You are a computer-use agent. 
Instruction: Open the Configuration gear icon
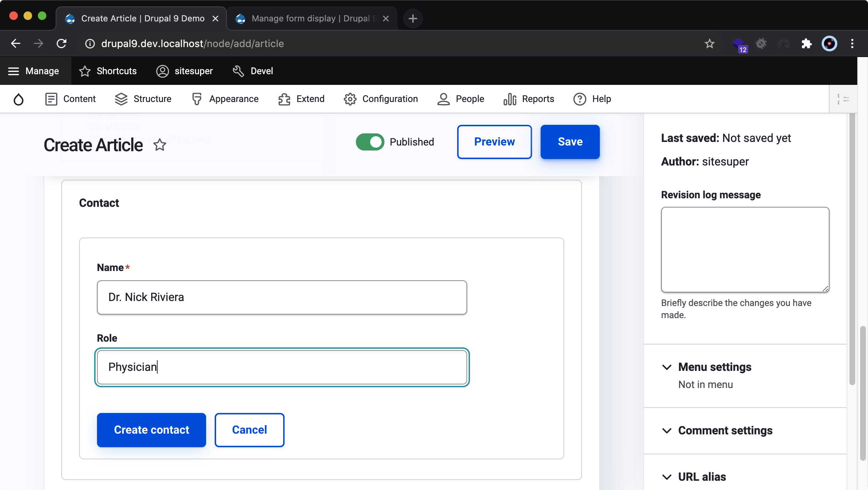click(350, 99)
